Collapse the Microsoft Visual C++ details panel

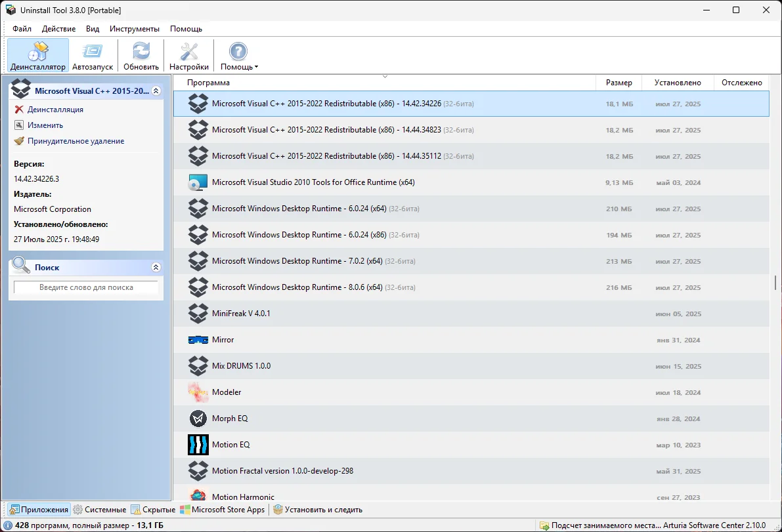[x=156, y=91]
